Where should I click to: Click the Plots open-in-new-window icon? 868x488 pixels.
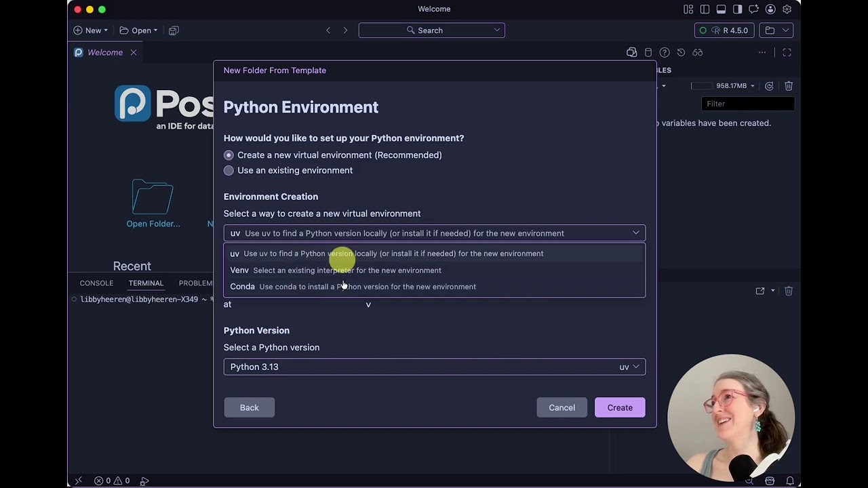[760, 291]
